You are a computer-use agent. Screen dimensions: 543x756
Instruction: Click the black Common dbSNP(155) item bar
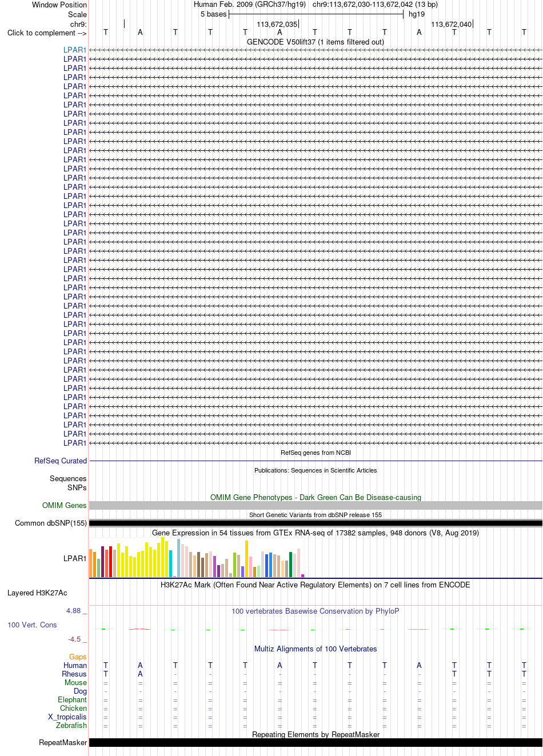(x=316, y=523)
